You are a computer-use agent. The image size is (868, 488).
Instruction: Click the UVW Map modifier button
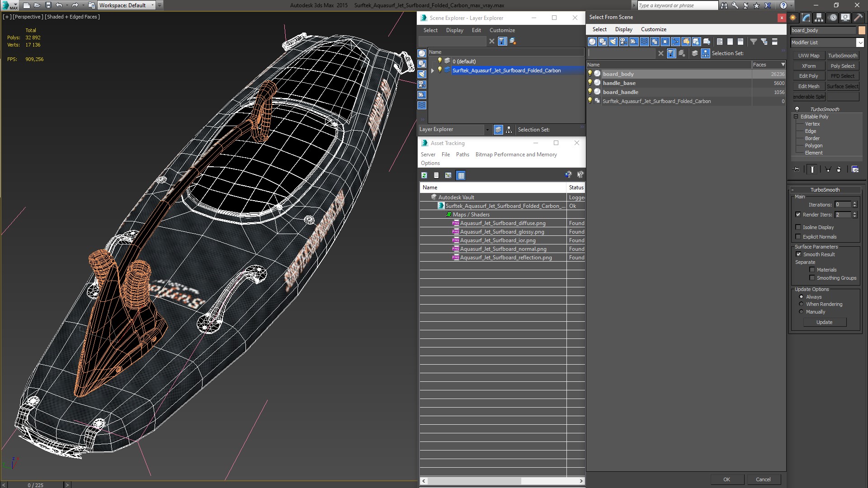tap(809, 56)
